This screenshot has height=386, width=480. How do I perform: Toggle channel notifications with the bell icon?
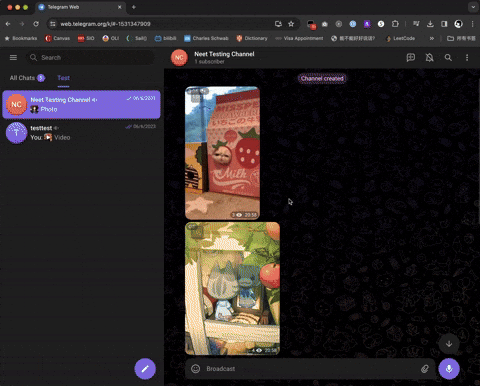[429, 58]
